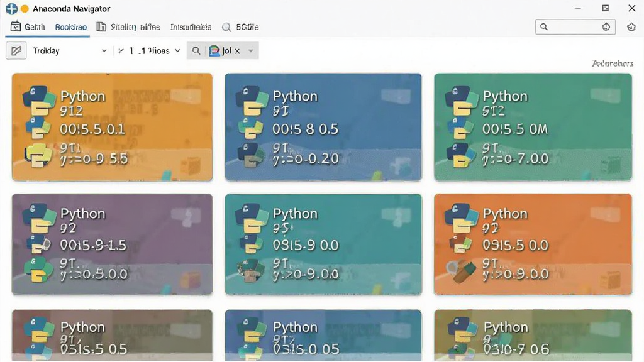Click the calendar icon beside Getrh
Screen dimensions: 644x362
pyautogui.click(x=16, y=26)
